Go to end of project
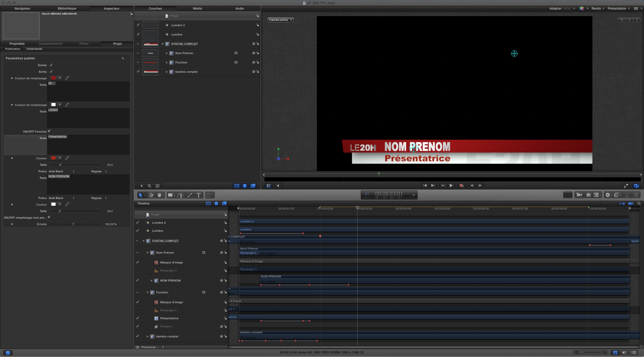644x357 pixels. pyautogui.click(x=433, y=186)
